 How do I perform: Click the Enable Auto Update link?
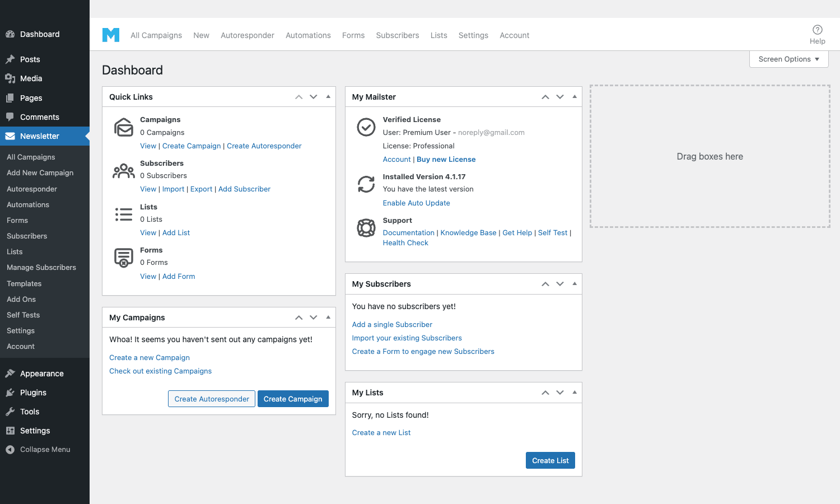click(417, 203)
